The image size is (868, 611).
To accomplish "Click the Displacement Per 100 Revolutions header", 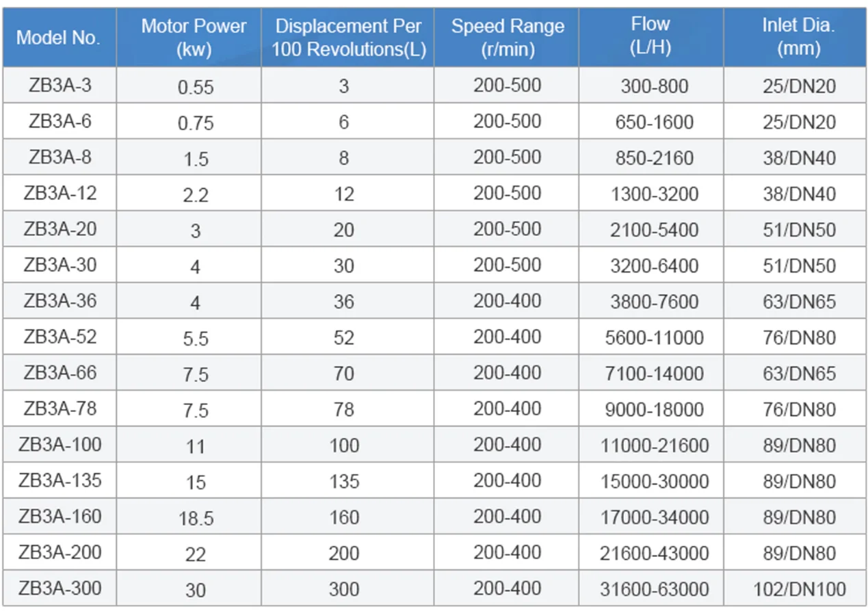I will (347, 38).
